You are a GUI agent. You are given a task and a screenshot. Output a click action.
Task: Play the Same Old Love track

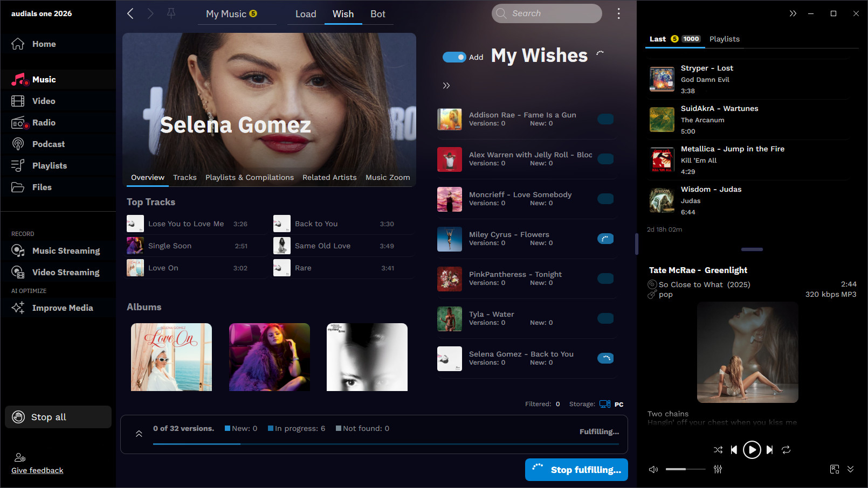click(342, 246)
